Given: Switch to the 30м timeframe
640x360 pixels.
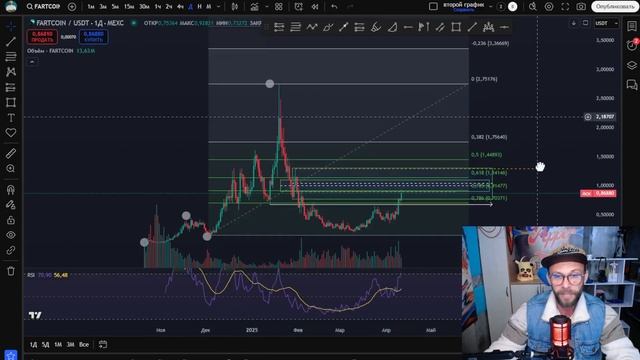Looking at the screenshot, I should click(144, 7).
